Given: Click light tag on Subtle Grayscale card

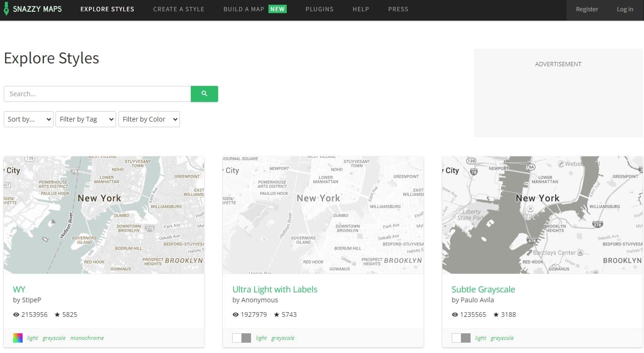Looking at the screenshot, I should coord(481,338).
